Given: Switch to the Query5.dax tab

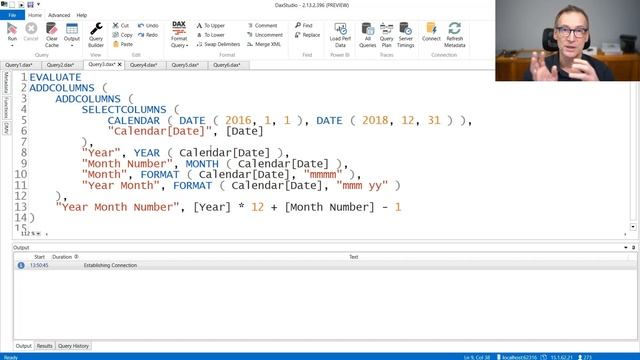Looking at the screenshot, I should click(x=185, y=65).
